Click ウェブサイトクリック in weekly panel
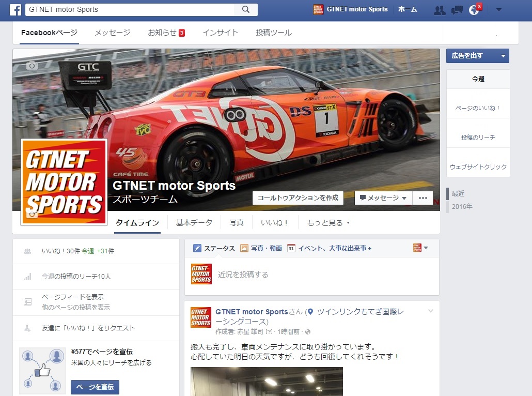Image resolution: width=532 pixels, height=396 pixels. click(x=478, y=167)
